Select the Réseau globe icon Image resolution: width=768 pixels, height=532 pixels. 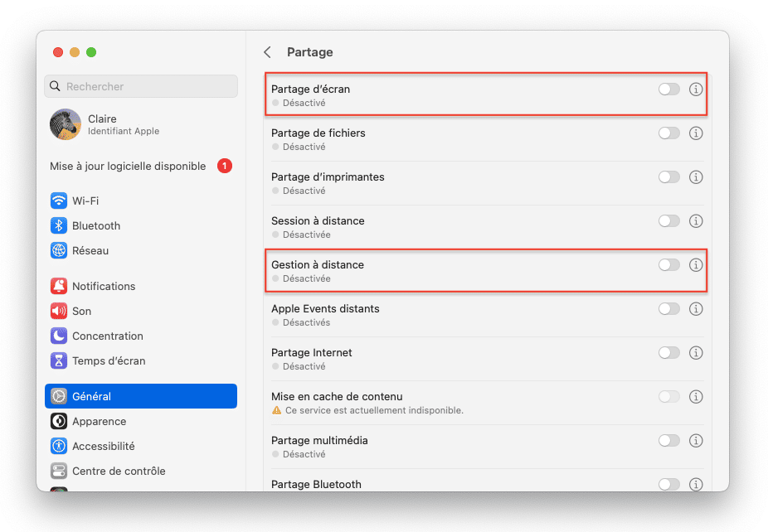click(59, 250)
